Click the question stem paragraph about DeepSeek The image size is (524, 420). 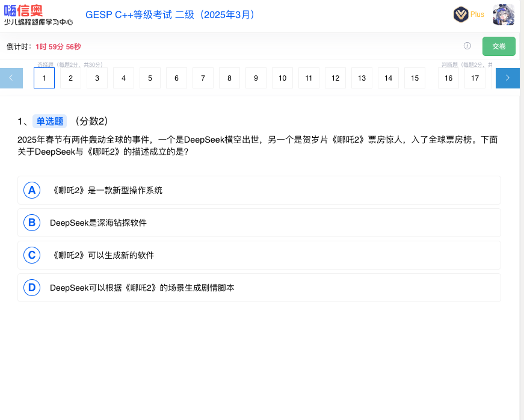coord(257,146)
